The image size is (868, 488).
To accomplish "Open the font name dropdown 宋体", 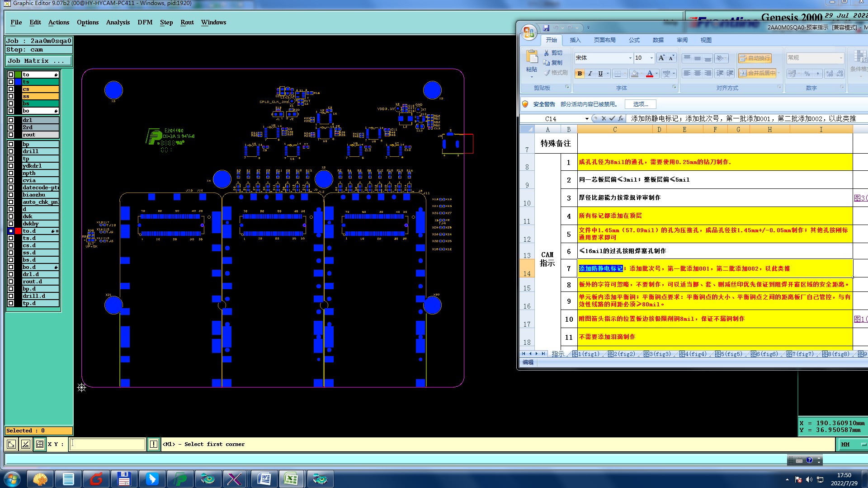I will click(630, 58).
